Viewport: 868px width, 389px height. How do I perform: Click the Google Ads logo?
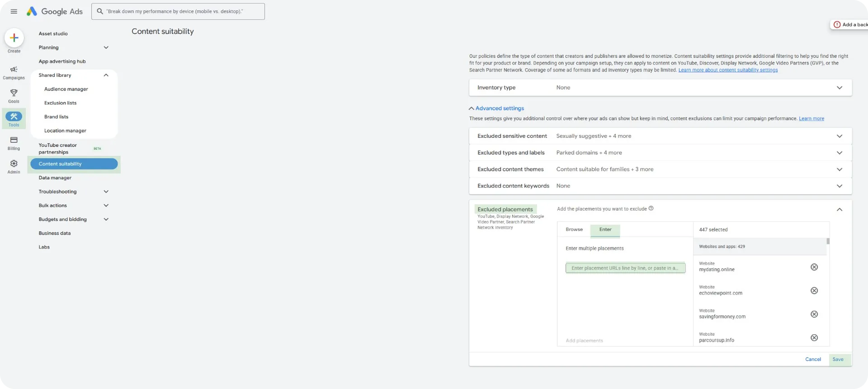click(x=55, y=11)
